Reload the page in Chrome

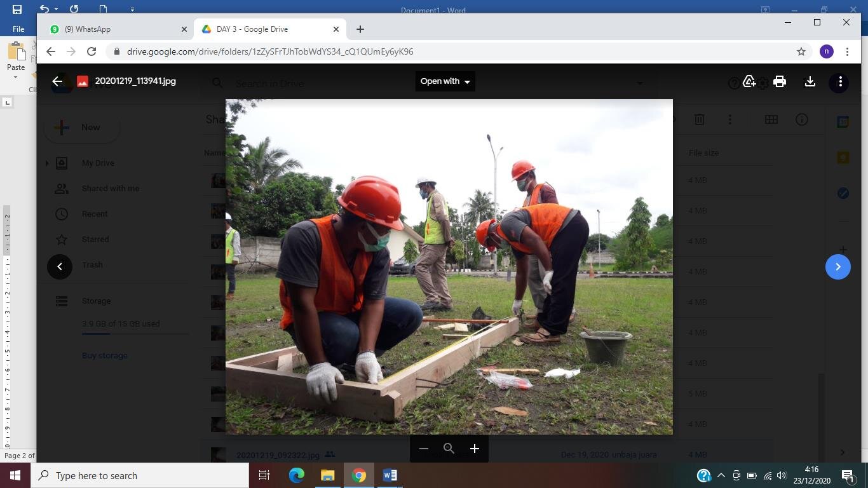92,51
